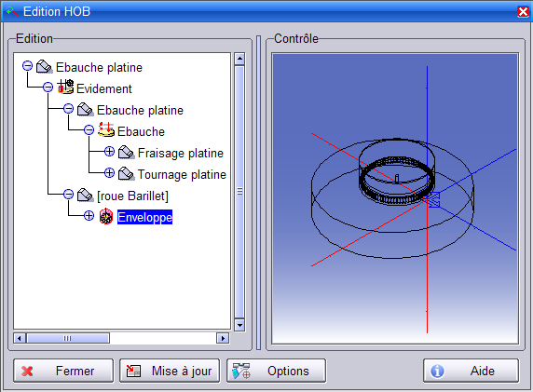Click the tree's horizontal scrollbar thumb

tap(68, 338)
